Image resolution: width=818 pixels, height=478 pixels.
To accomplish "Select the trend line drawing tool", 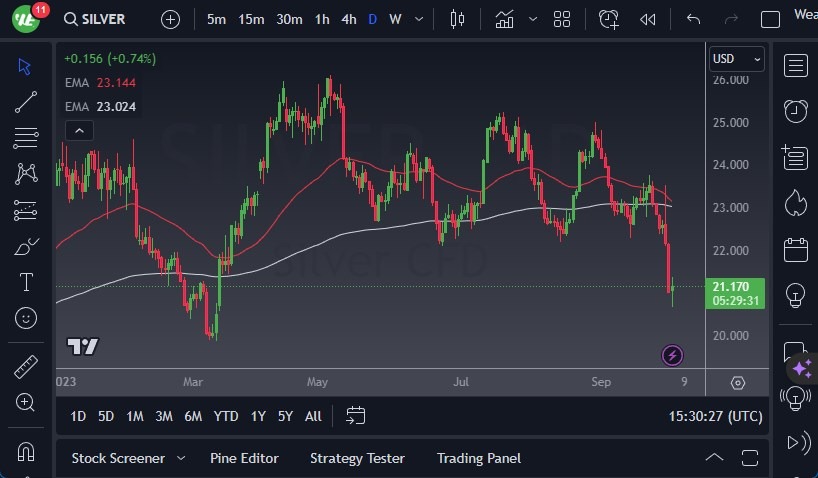I will click(x=27, y=101).
